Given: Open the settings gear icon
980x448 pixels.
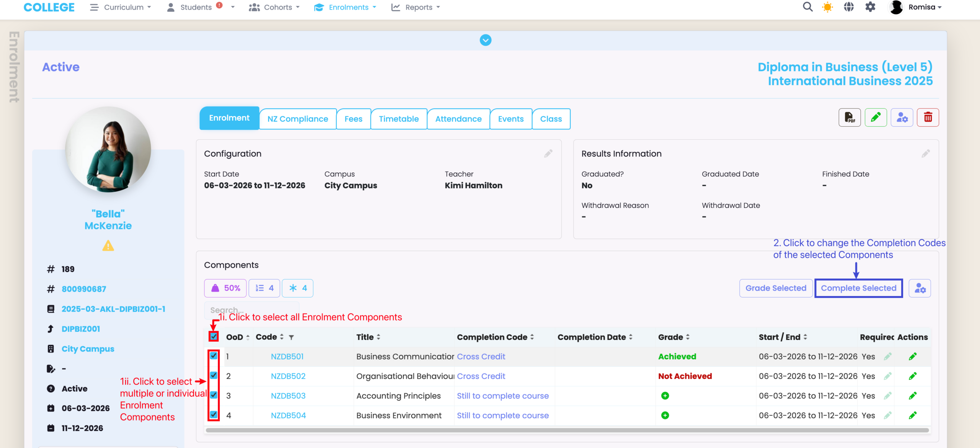Looking at the screenshot, I should [870, 7].
